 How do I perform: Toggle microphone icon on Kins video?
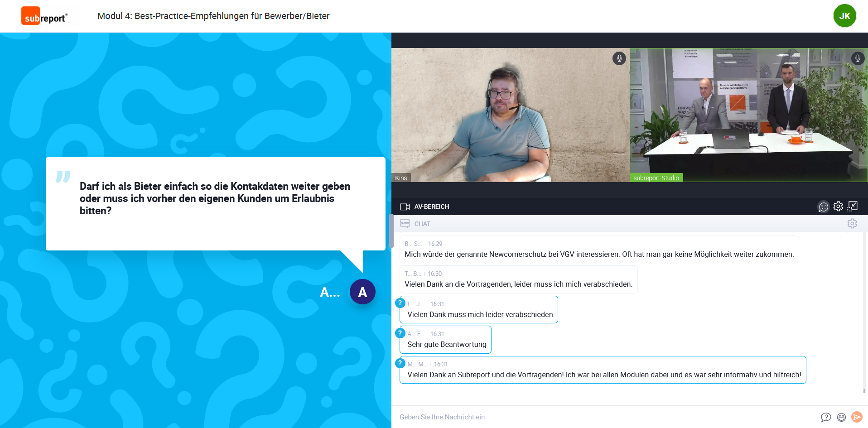[x=619, y=58]
